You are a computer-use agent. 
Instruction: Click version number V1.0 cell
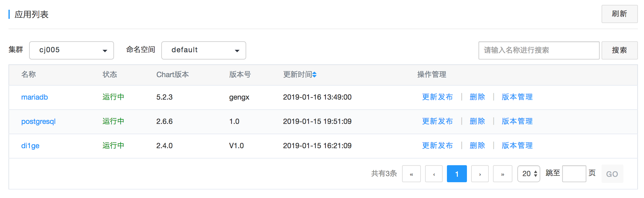236,146
